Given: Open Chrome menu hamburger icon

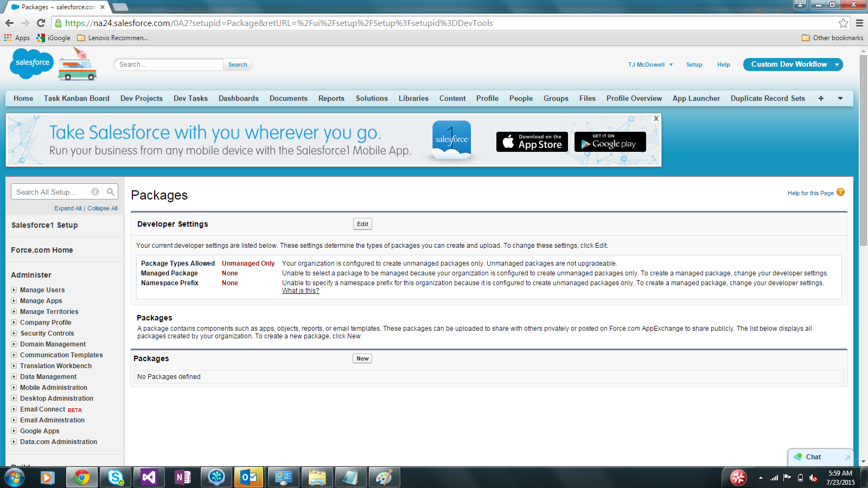Looking at the screenshot, I should pyautogui.click(x=859, y=23).
